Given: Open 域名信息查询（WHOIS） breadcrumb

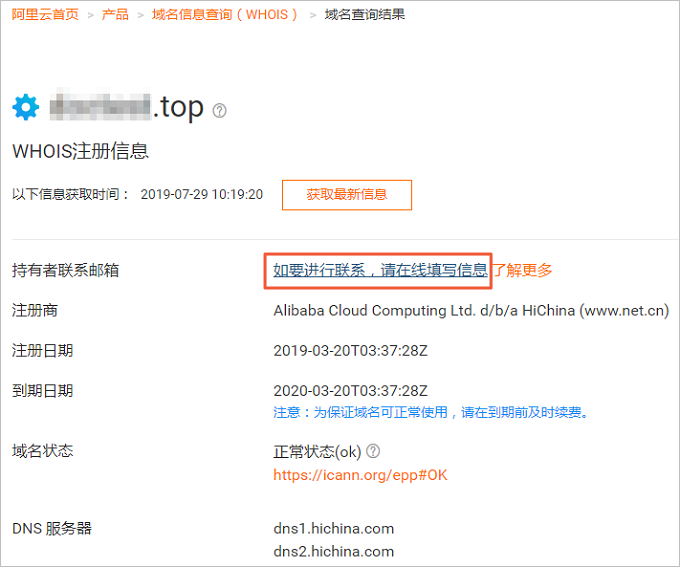Looking at the screenshot, I should (x=225, y=14).
